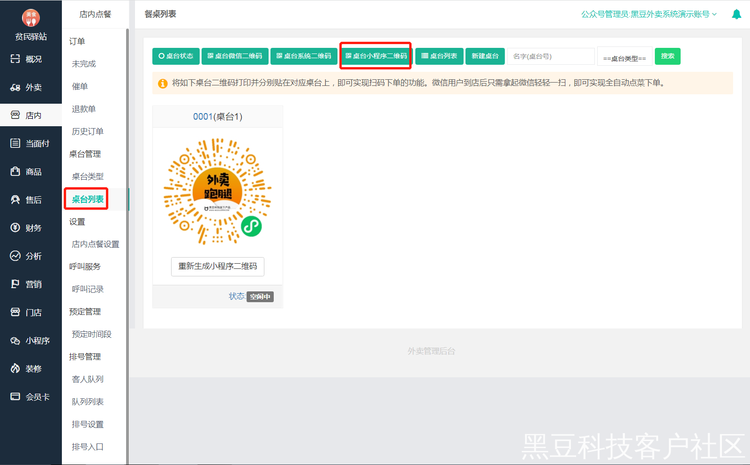Open 预定时间段 reservation time slots

pyautogui.click(x=91, y=334)
